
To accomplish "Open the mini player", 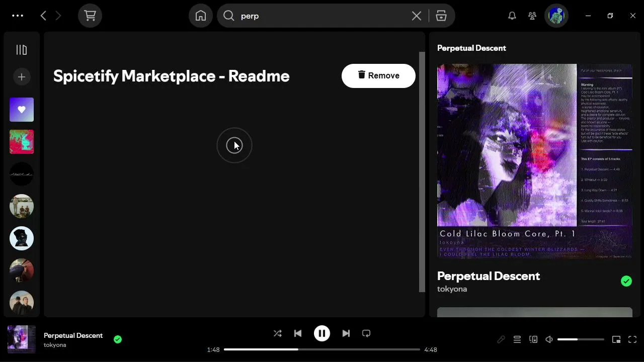I will (616, 340).
